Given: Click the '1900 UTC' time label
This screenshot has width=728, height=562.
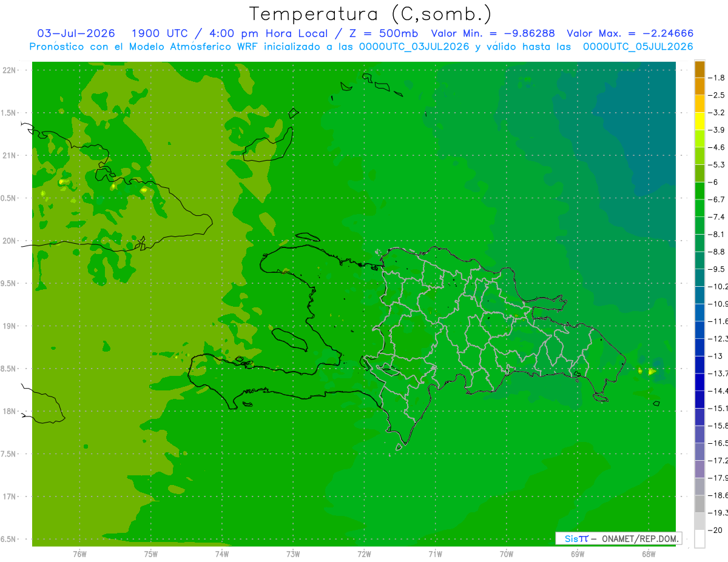Looking at the screenshot, I should tap(160, 33).
